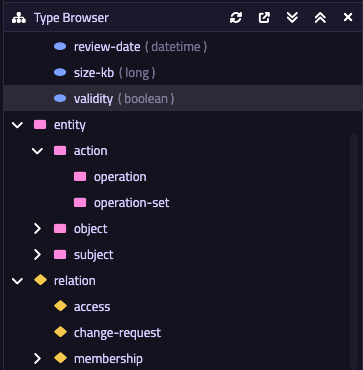Select the entity type label
The width and height of the screenshot is (363, 370).
click(70, 125)
